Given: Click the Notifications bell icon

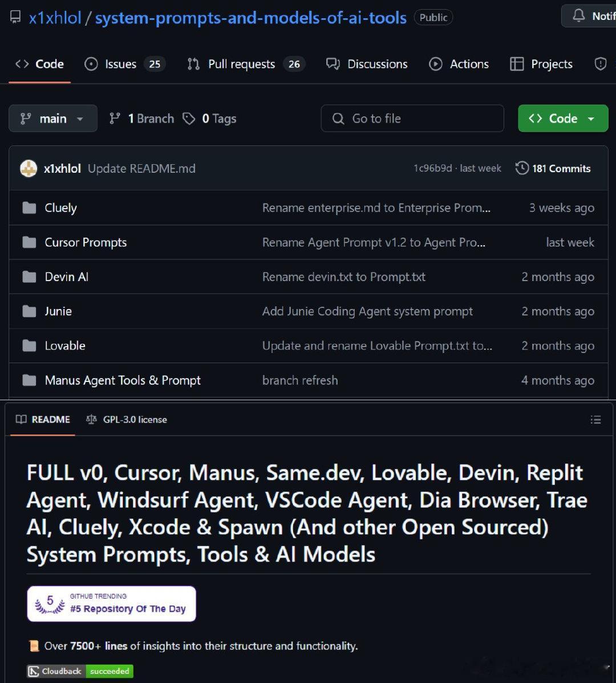Looking at the screenshot, I should click(578, 16).
